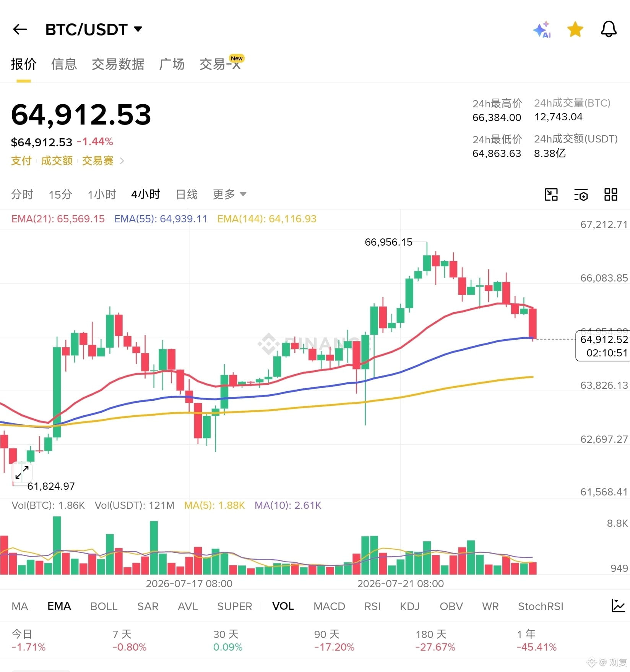Screen dimensions: 630x672
Task: Tap the 24h最高价 value 66,384.00
Action: 497,118
